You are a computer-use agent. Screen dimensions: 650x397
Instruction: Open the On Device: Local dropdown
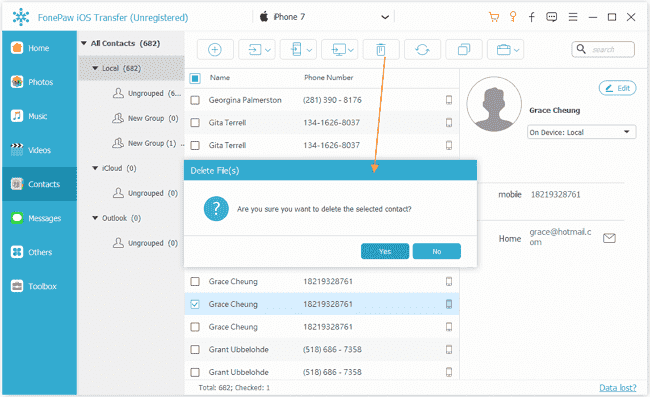coord(581,132)
